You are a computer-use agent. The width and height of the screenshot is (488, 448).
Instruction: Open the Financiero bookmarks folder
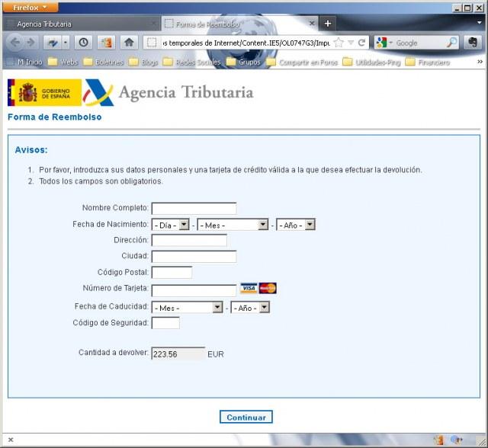coord(428,62)
